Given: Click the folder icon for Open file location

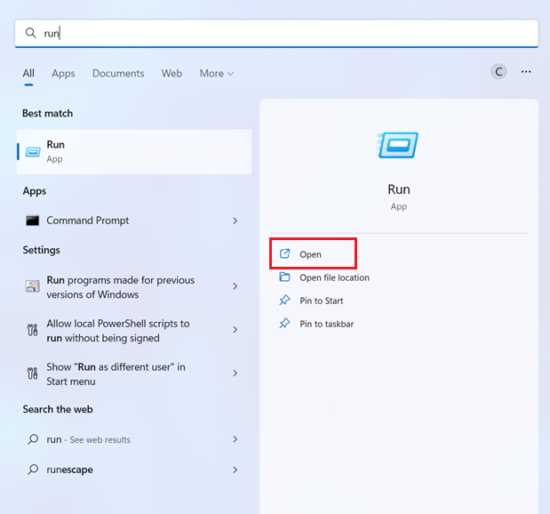Looking at the screenshot, I should [284, 277].
